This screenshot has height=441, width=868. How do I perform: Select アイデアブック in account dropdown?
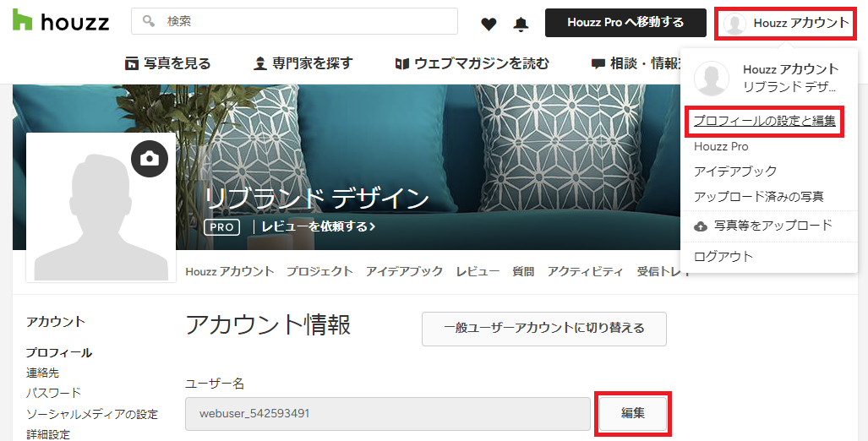[x=735, y=171]
